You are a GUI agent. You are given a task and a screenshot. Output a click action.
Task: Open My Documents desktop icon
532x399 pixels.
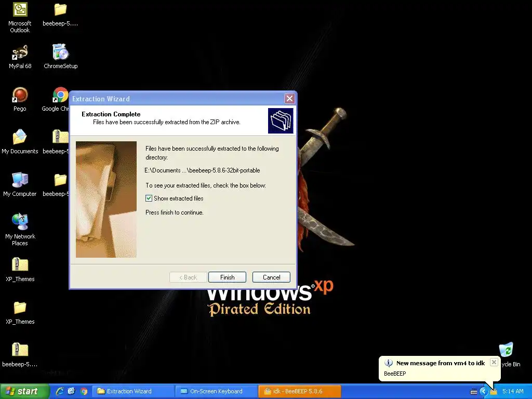click(20, 142)
